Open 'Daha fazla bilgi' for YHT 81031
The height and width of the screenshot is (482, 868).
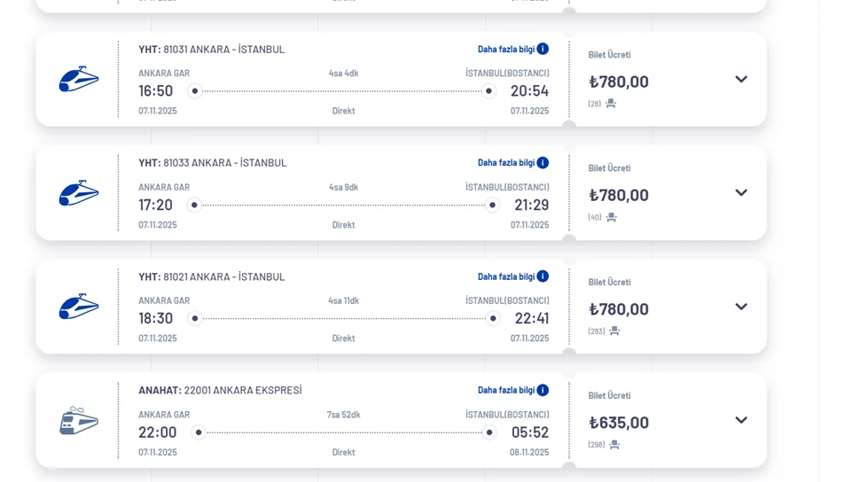tap(506, 50)
